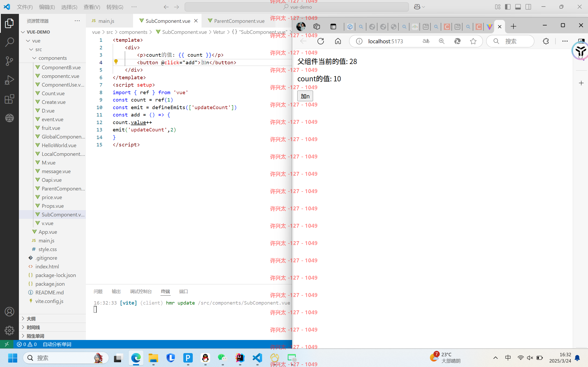Switch to the ParentComponent.vue editor tab
This screenshot has height=367, width=588.
click(x=239, y=21)
